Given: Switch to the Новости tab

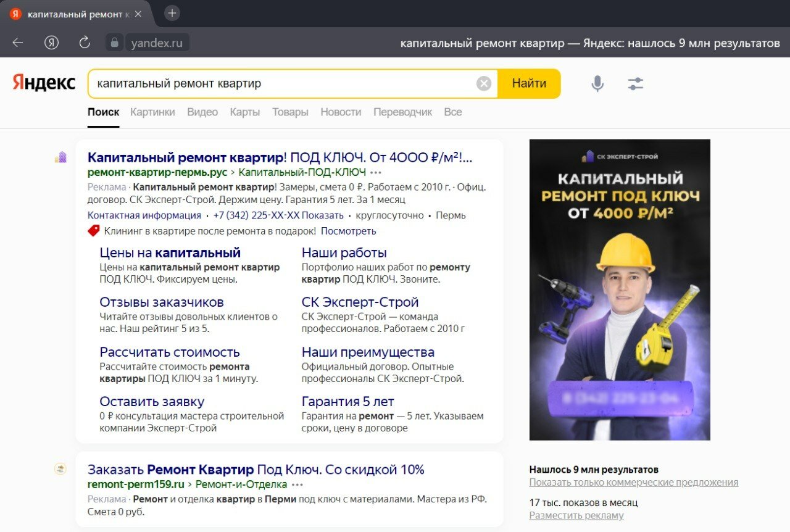Looking at the screenshot, I should (x=341, y=112).
